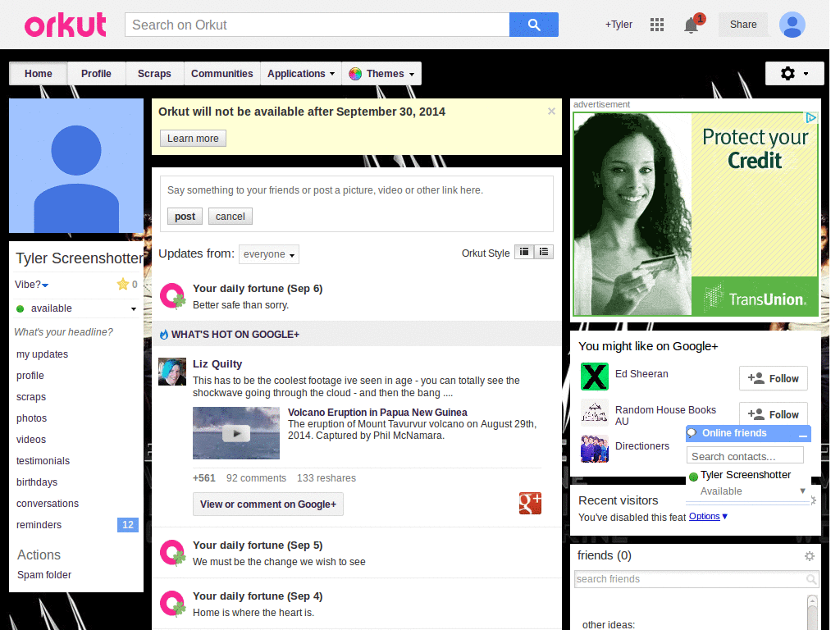Screen dimensions: 840x630
Task: Open the Google apps grid icon
Action: pyautogui.click(x=657, y=25)
